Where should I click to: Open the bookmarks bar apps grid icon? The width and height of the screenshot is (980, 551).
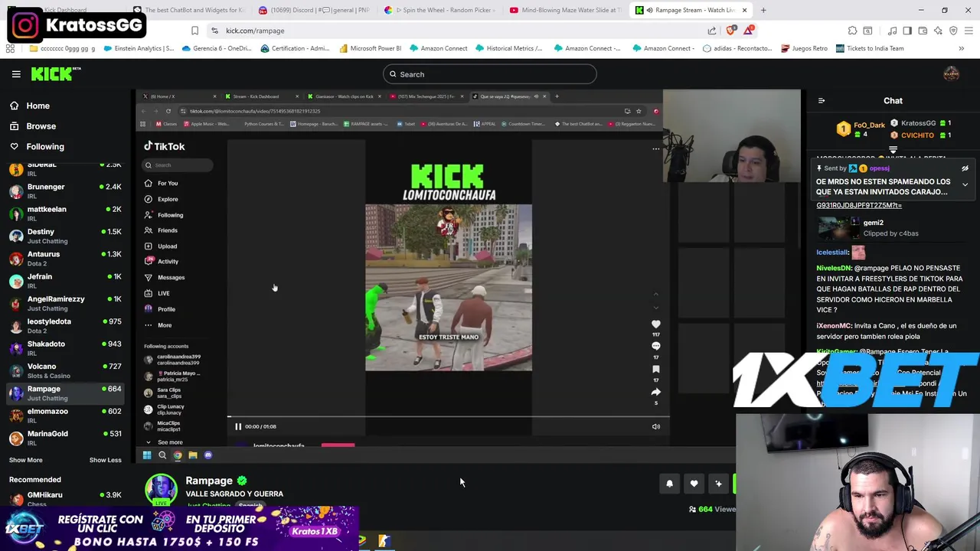pos(10,48)
